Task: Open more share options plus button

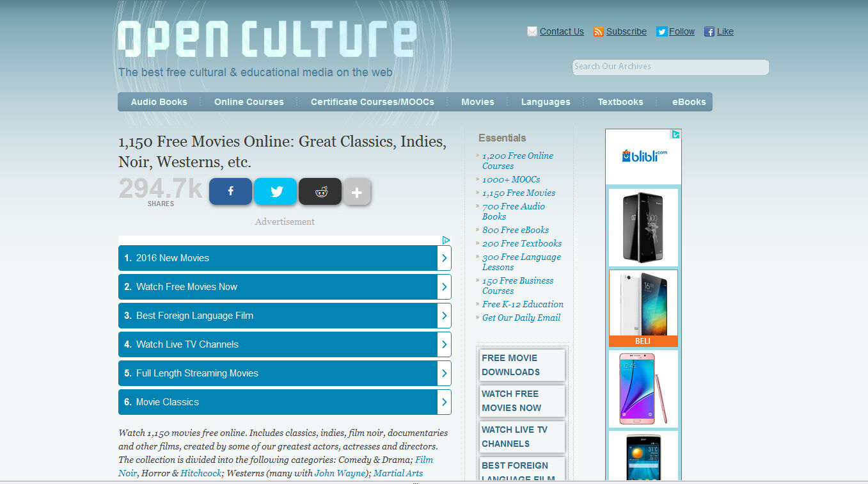Action: tap(357, 191)
